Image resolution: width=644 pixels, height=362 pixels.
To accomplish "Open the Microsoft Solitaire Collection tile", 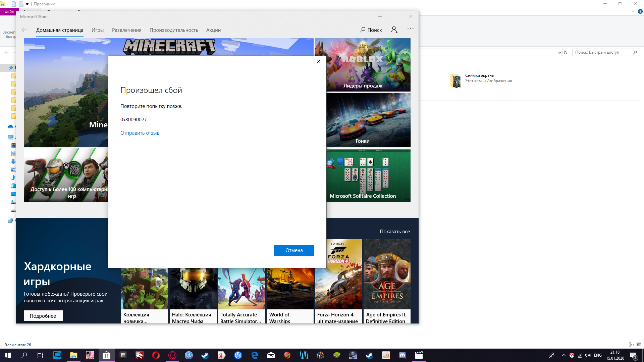I will pyautogui.click(x=368, y=175).
